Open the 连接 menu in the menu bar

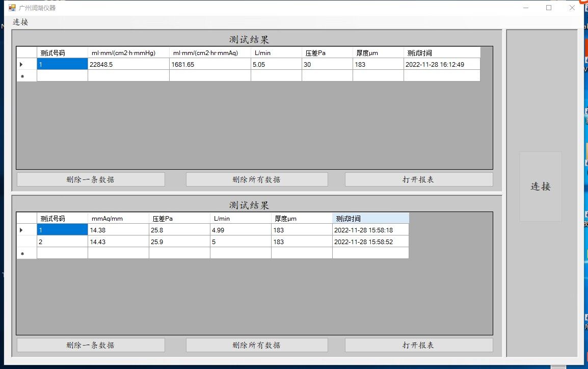pyautogui.click(x=20, y=22)
